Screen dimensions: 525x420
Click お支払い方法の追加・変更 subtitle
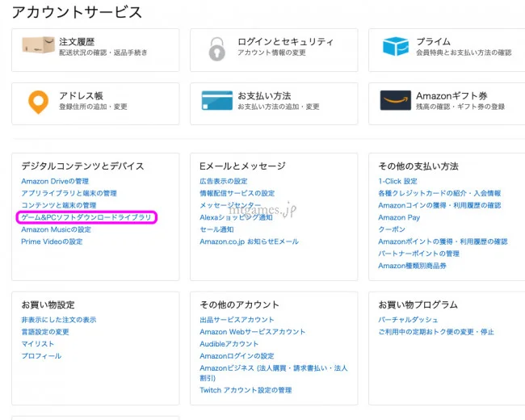point(278,107)
